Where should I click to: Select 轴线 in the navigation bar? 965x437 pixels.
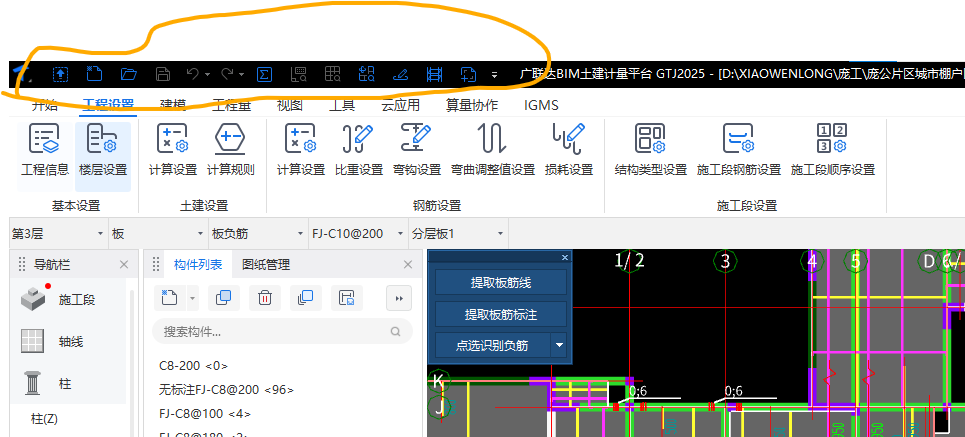(x=66, y=342)
